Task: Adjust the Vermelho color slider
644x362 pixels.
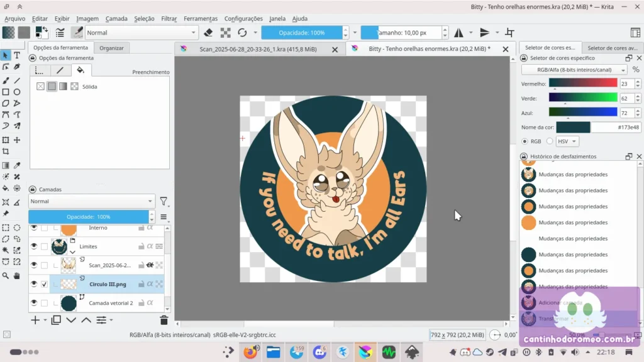Action: (583, 84)
